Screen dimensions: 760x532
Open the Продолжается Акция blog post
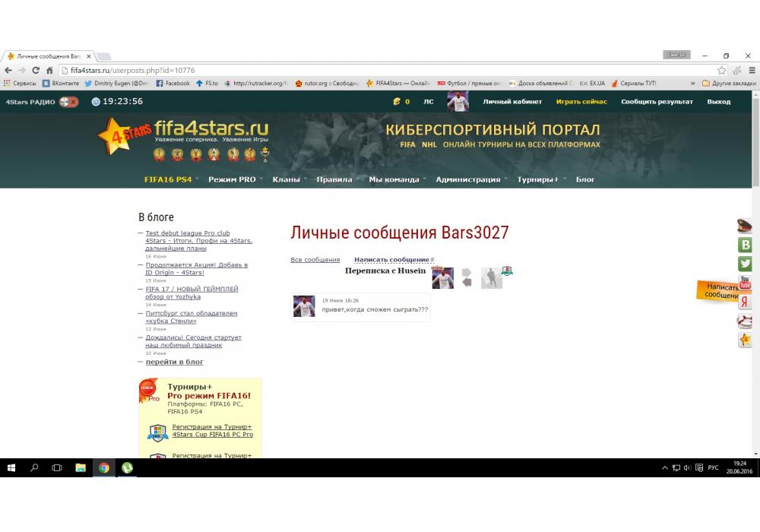point(196,268)
